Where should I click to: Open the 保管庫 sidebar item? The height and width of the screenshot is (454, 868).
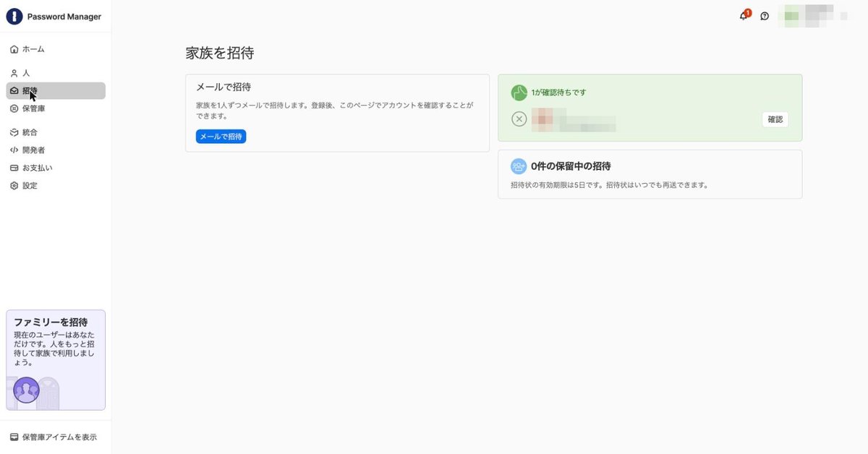click(56, 108)
